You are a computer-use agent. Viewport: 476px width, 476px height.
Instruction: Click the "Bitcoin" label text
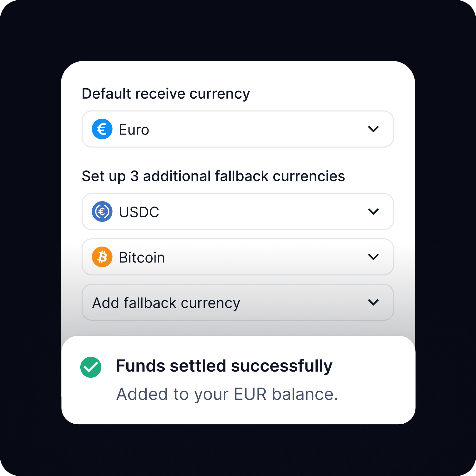142,257
